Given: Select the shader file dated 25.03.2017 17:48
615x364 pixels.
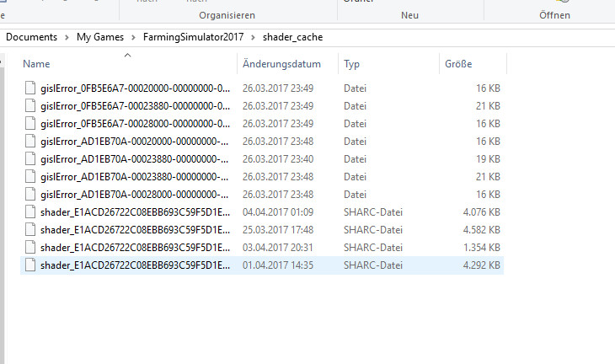Looking at the screenshot, I should [x=135, y=229].
